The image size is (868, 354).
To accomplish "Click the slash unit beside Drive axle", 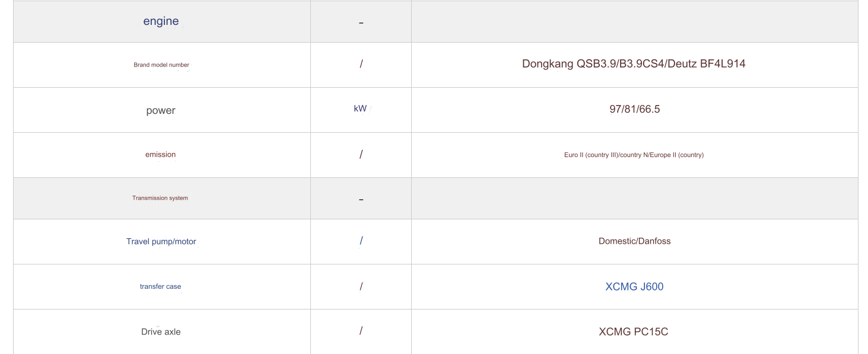I will tap(361, 331).
